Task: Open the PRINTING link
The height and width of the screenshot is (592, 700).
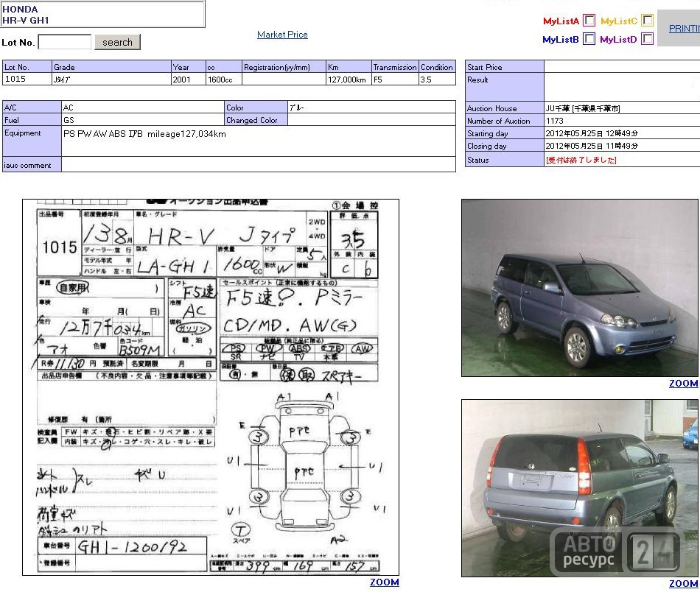Action: pyautogui.click(x=684, y=29)
